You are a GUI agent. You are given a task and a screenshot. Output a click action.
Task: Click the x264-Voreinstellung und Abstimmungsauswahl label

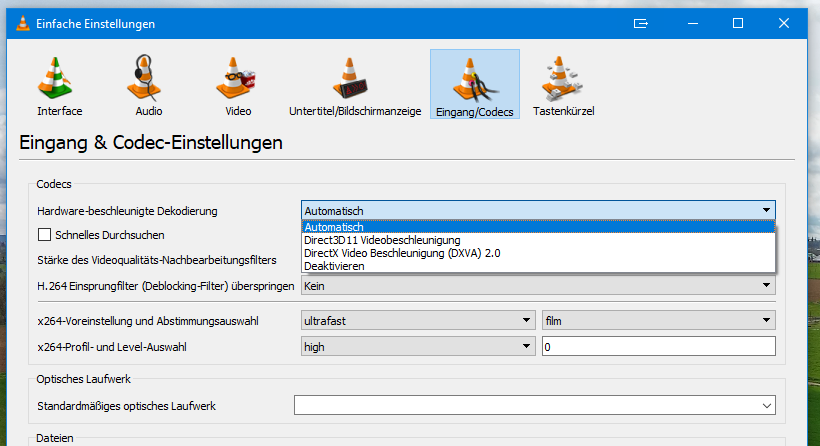pos(148,321)
